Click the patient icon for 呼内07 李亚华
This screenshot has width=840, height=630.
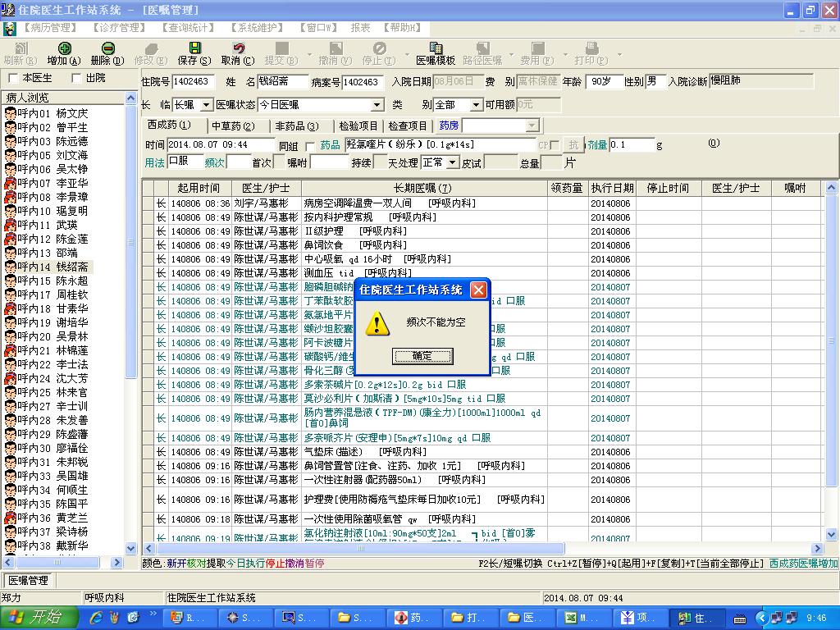10,183
